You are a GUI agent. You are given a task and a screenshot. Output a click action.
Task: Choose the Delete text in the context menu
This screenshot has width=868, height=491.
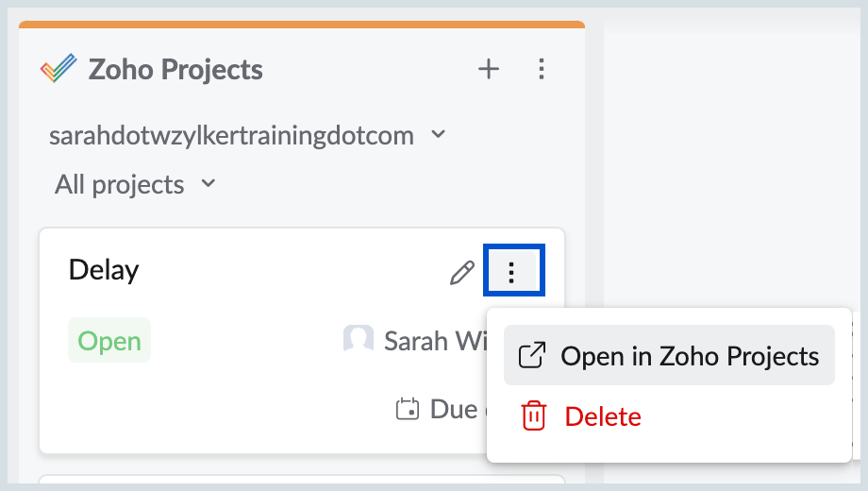coord(603,416)
